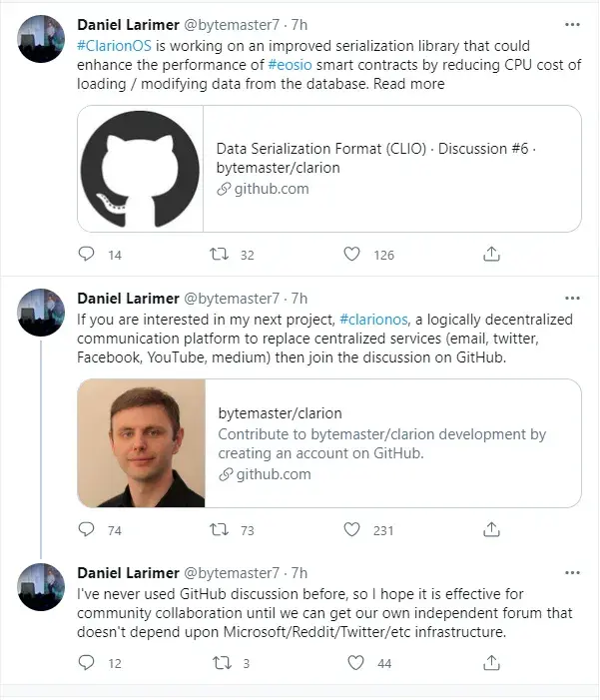Reply to the tweet with 74 replies
This screenshot has height=700, width=600.
click(87, 530)
